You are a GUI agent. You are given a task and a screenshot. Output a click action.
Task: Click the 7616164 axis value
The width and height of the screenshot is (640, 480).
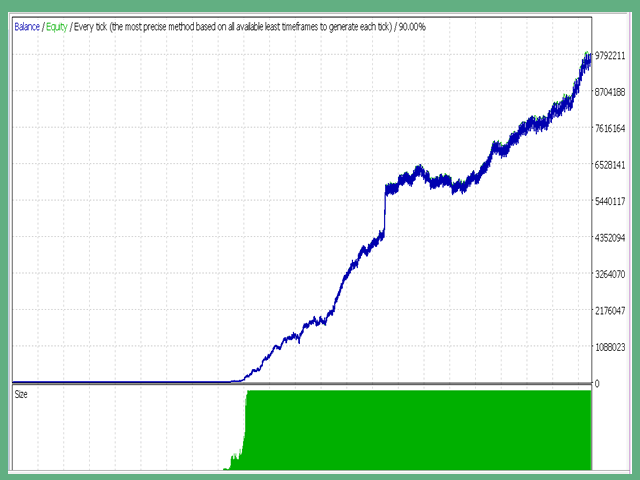[610, 129]
